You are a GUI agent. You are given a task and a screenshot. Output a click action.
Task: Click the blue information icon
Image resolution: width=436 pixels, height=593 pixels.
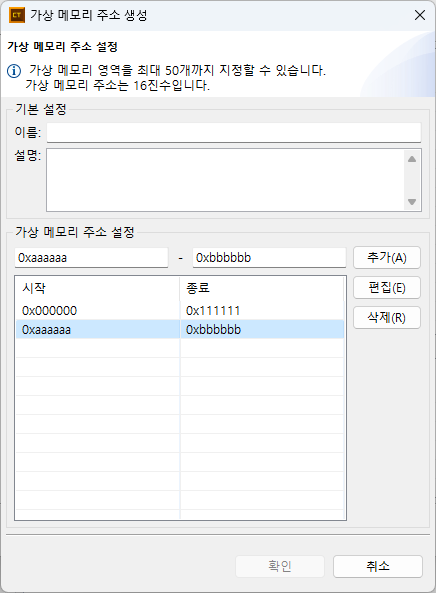pos(14,71)
